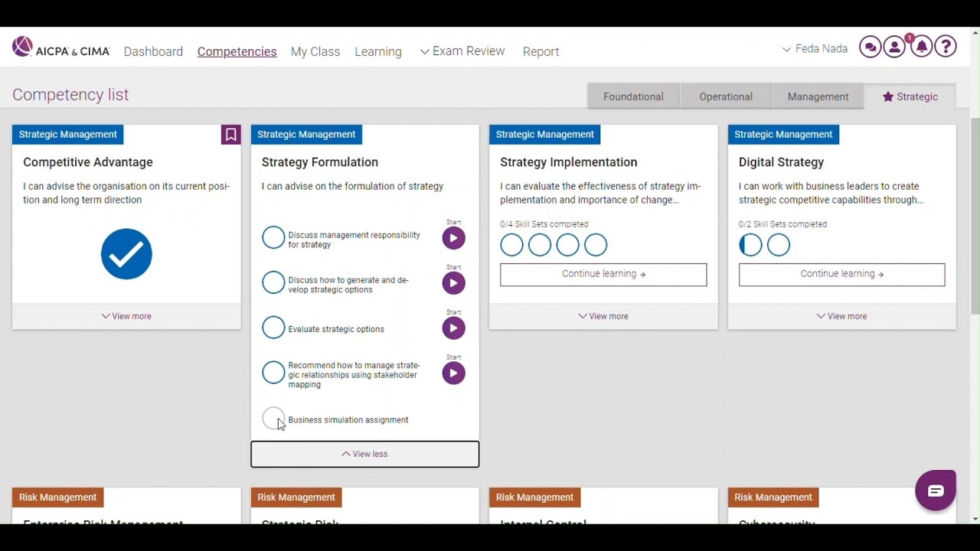Start Recommend how to manage strategic relationships
Viewport: 980px width, 551px height.
click(x=453, y=373)
